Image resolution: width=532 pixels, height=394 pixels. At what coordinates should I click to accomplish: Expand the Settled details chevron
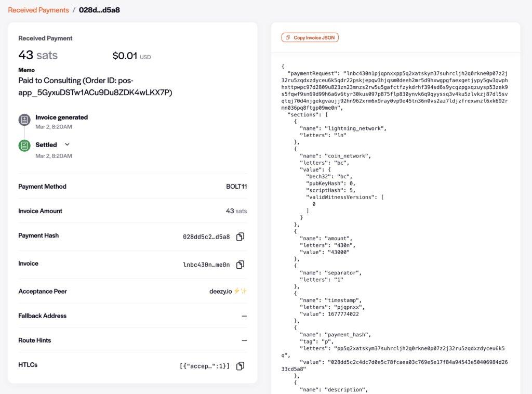pos(67,145)
